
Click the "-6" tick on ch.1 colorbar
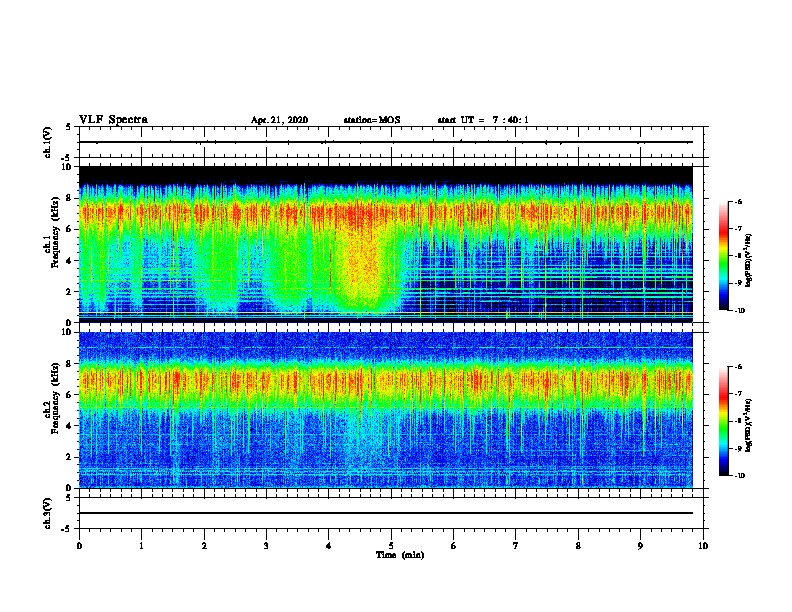738,201
